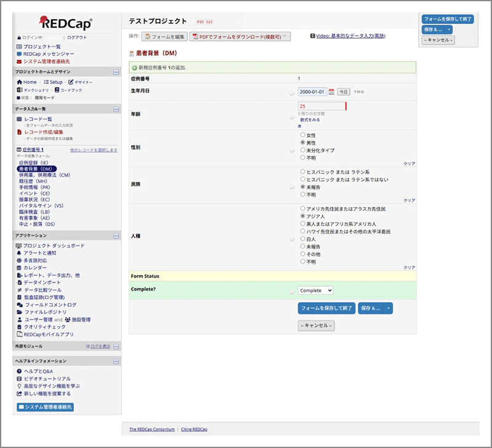Select 女性 for the 性別 field
This screenshot has width=492, height=448.
(x=302, y=135)
